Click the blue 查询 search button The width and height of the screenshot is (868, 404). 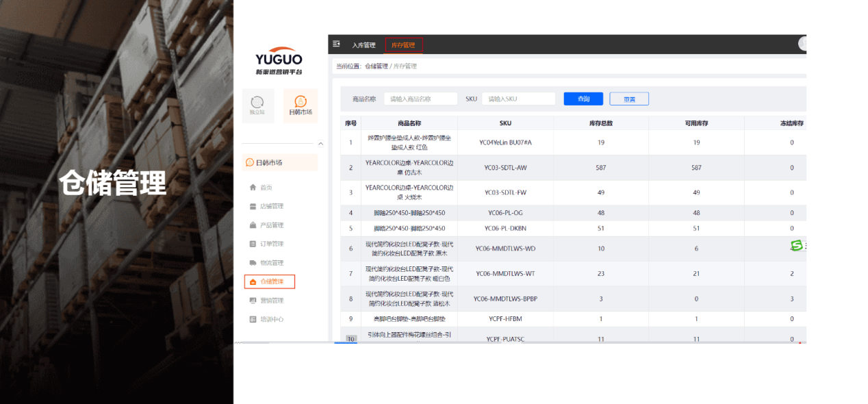point(583,99)
